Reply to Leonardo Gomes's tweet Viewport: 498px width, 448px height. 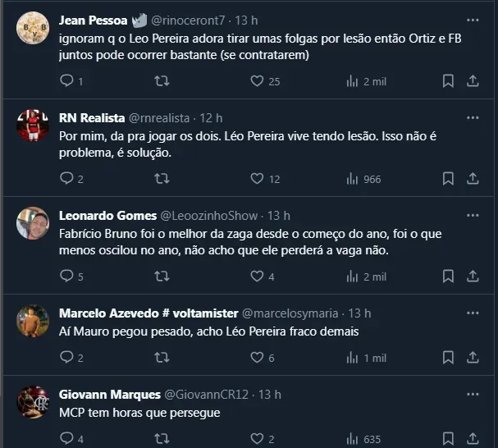[67, 277]
